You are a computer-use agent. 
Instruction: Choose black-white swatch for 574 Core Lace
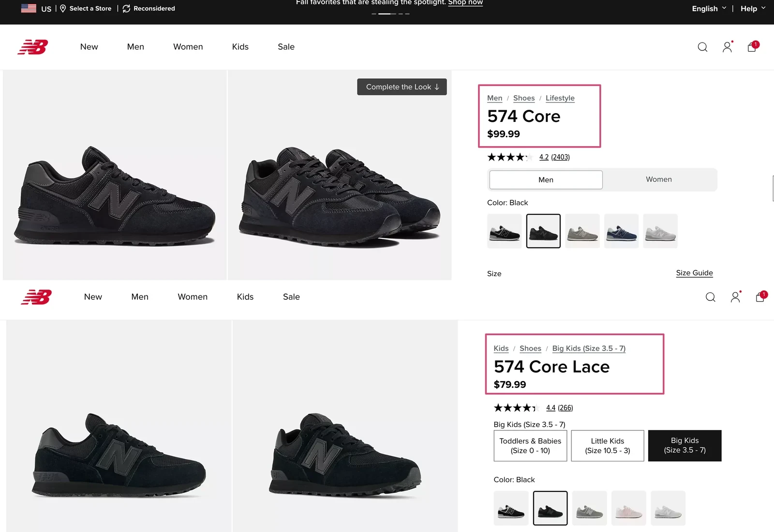(x=511, y=508)
